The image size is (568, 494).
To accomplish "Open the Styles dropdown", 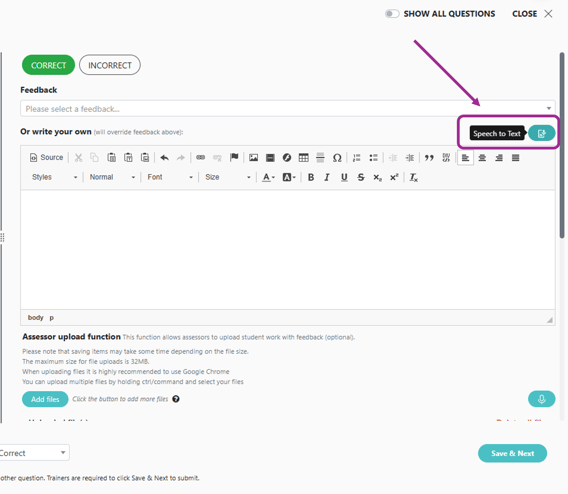I will [54, 177].
